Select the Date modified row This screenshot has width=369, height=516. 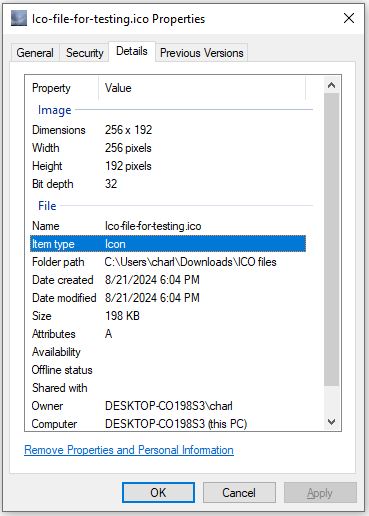point(168,298)
